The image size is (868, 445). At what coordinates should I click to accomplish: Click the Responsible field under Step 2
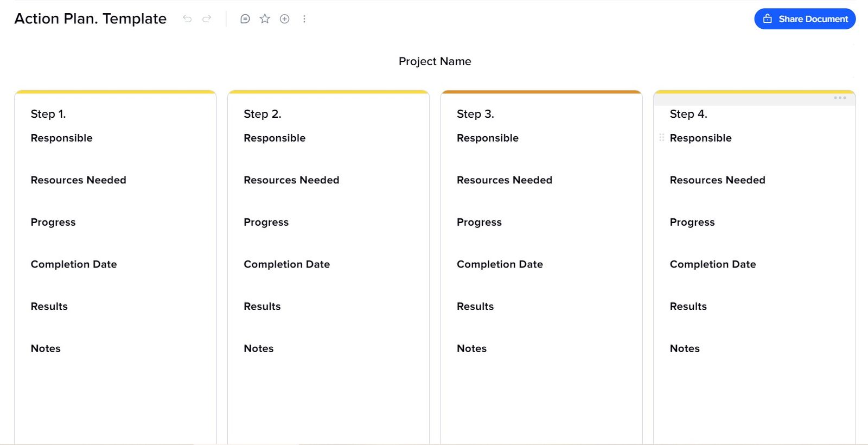tap(274, 138)
